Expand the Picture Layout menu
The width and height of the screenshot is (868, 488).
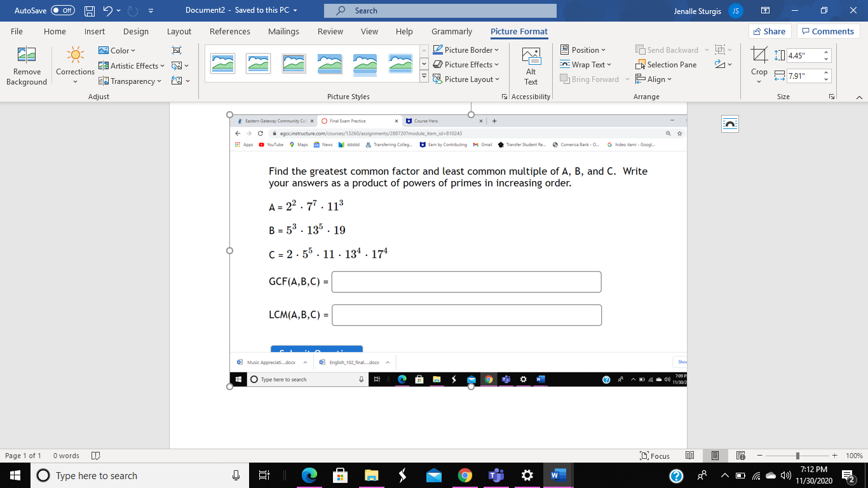[x=466, y=79]
